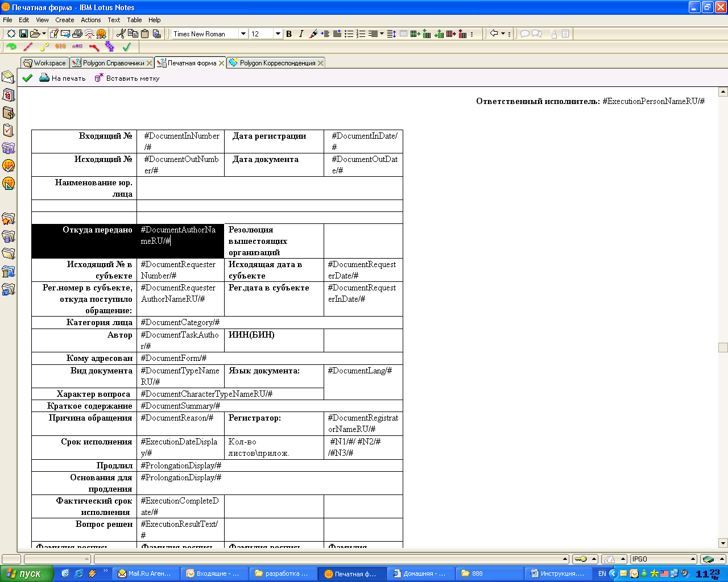Click the Open folder toolbar icon
This screenshot has width=728, height=582.
click(x=35, y=34)
